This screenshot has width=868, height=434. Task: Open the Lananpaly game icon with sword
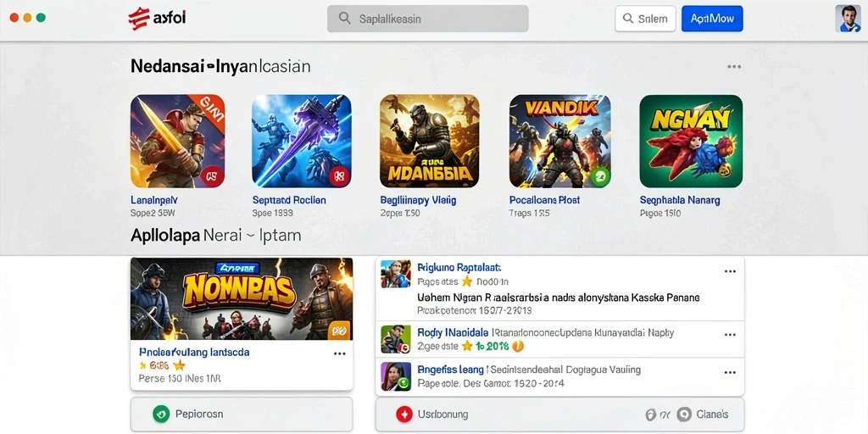[178, 142]
